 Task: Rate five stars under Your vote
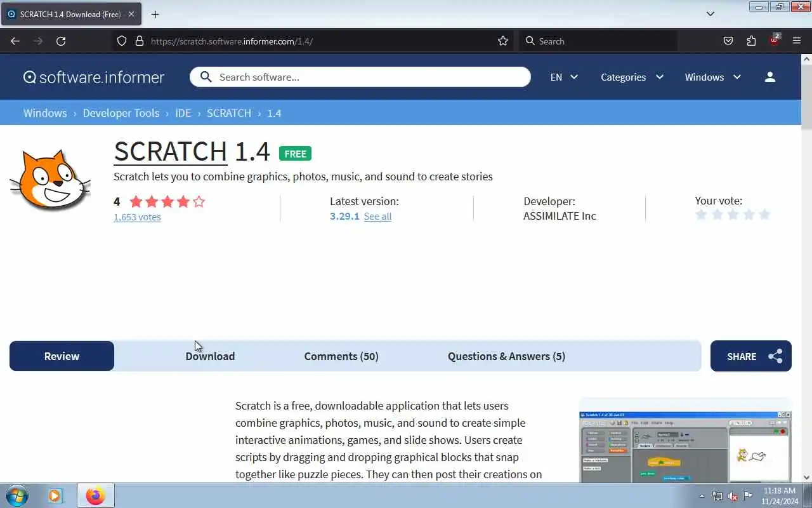point(765,215)
